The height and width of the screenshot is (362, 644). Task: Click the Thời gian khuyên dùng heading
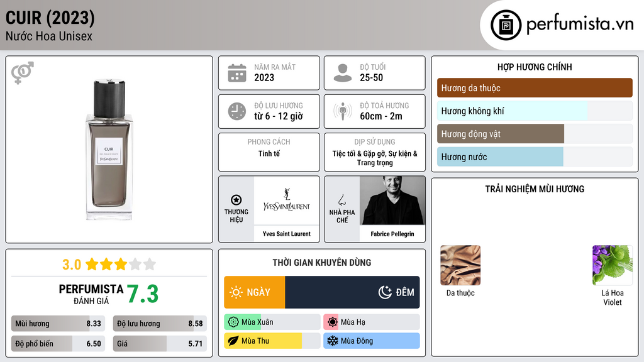click(x=322, y=262)
